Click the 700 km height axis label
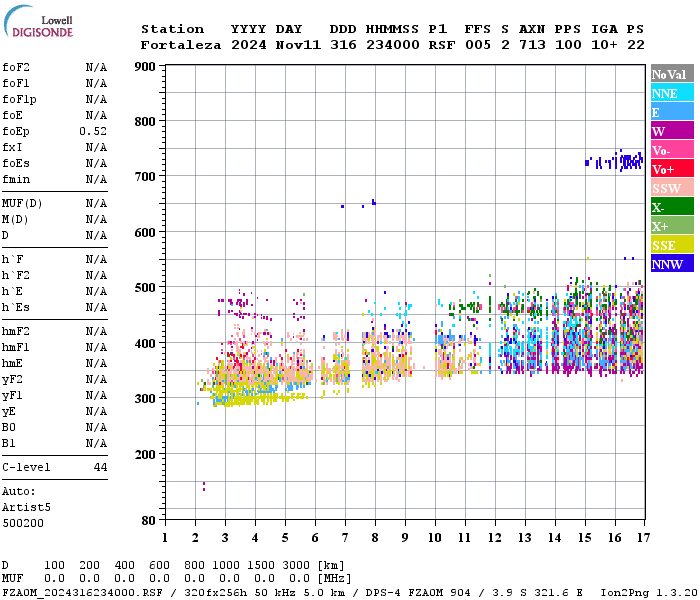Screen dimensions: 700x600 (145, 177)
